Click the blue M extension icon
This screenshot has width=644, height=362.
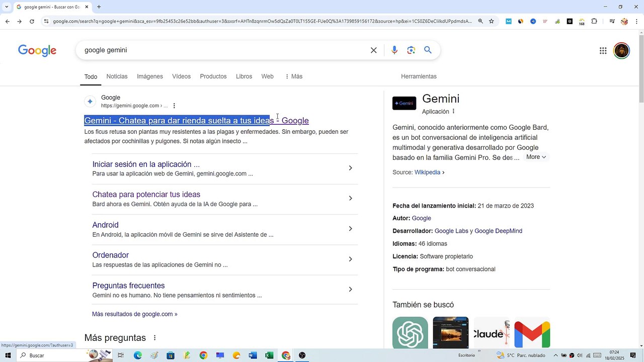pyautogui.click(x=509, y=21)
